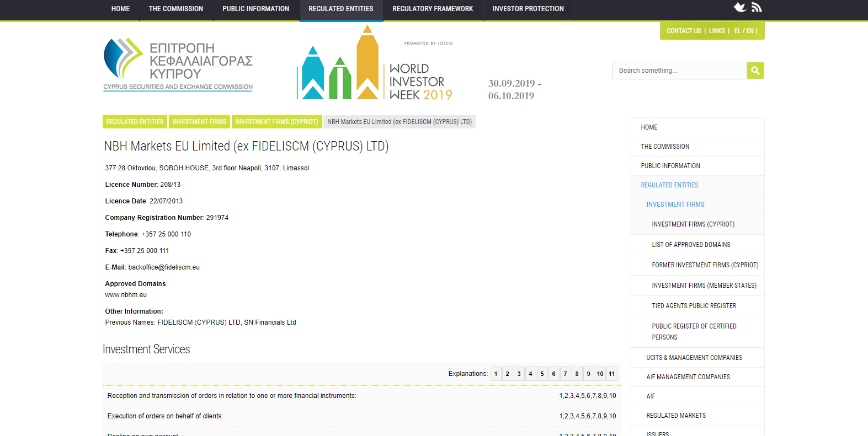Open AIF MANAGEMENT COMPANIES sidebar item
The image size is (868, 436).
[x=697, y=377]
